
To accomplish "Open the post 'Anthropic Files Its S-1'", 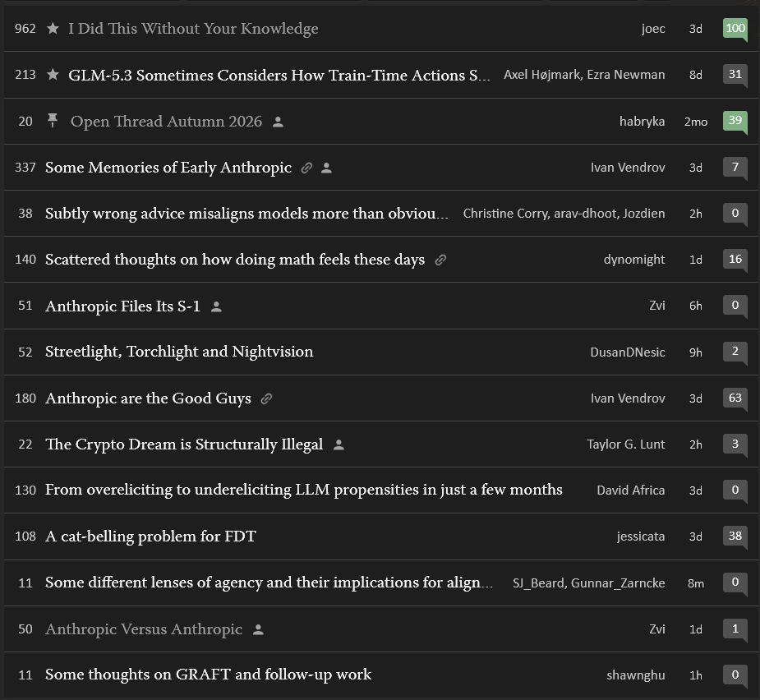I will (x=122, y=306).
